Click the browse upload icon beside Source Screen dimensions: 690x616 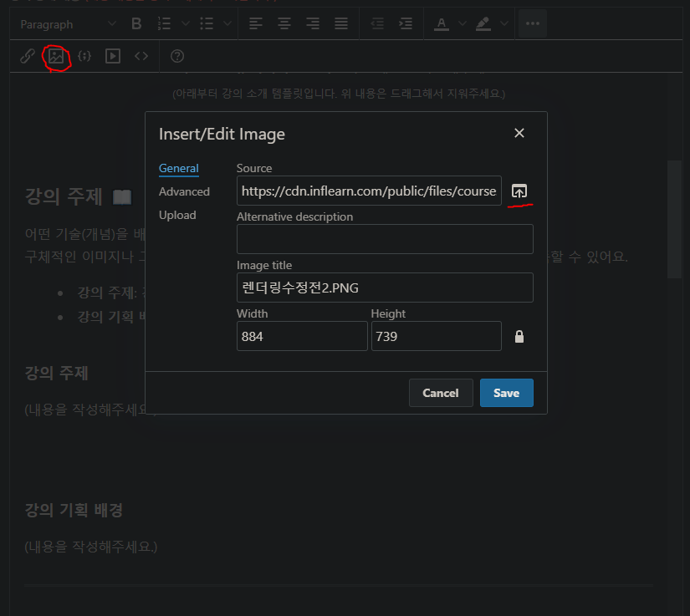[x=519, y=191]
